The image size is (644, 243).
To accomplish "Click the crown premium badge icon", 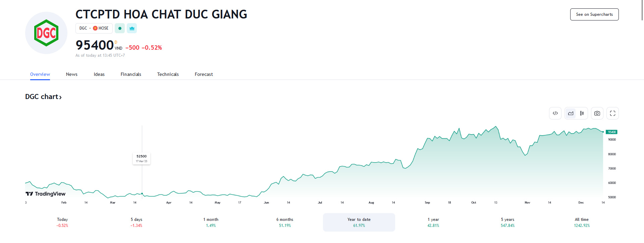I will click(132, 28).
